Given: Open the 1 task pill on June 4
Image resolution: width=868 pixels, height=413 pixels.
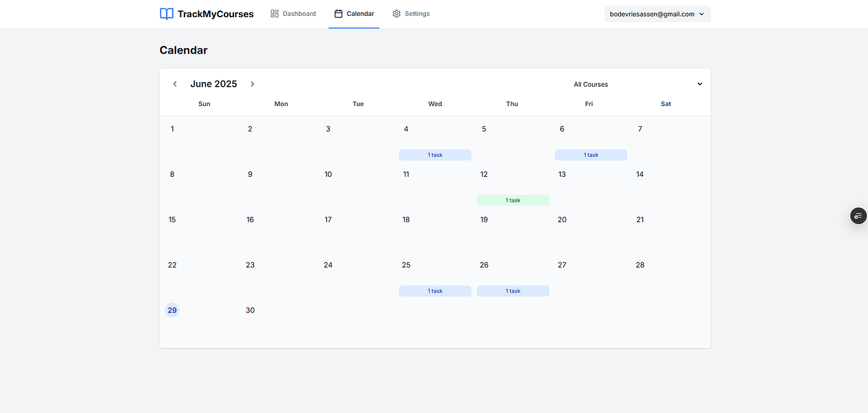Looking at the screenshot, I should tap(435, 155).
